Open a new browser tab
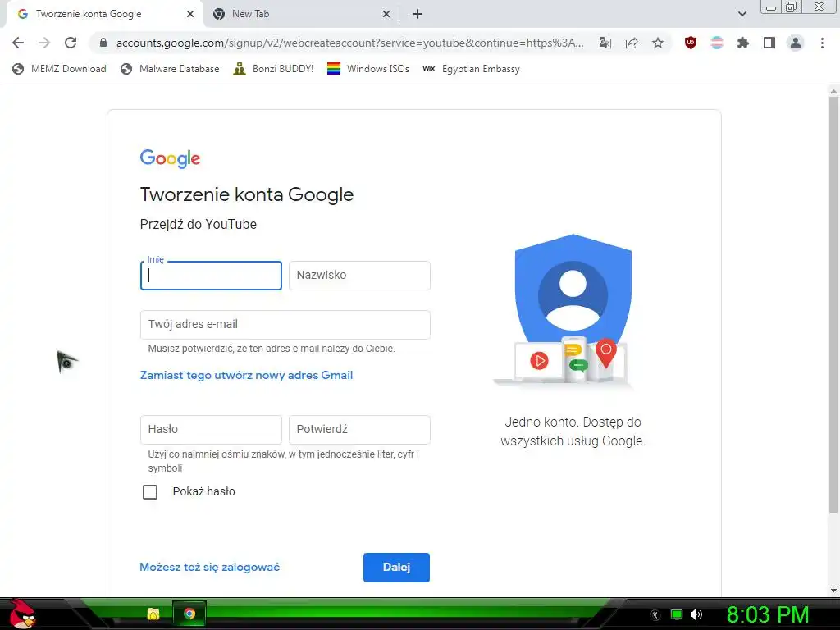The width and height of the screenshot is (840, 630). (418, 14)
